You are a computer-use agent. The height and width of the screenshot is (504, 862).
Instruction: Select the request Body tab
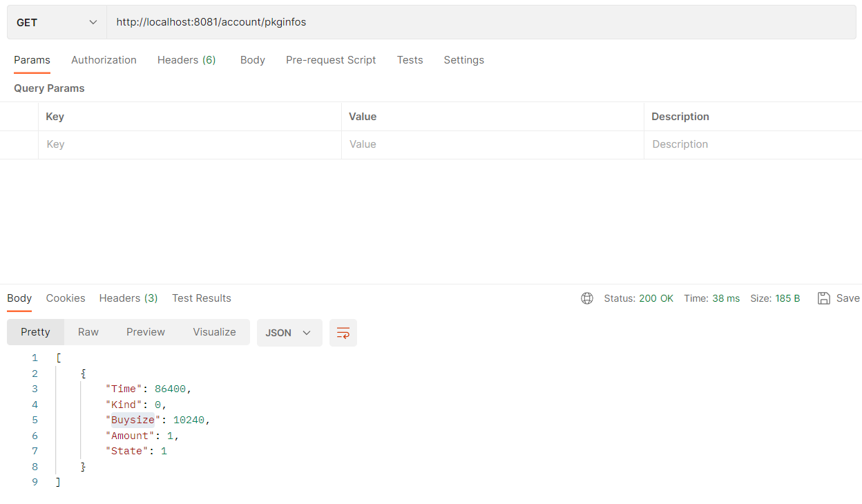click(252, 60)
